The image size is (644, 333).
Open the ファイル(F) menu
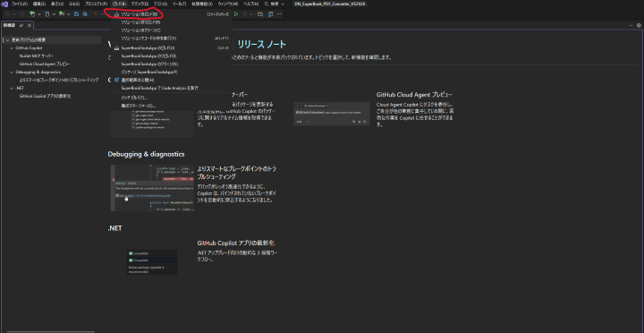[x=20, y=4]
